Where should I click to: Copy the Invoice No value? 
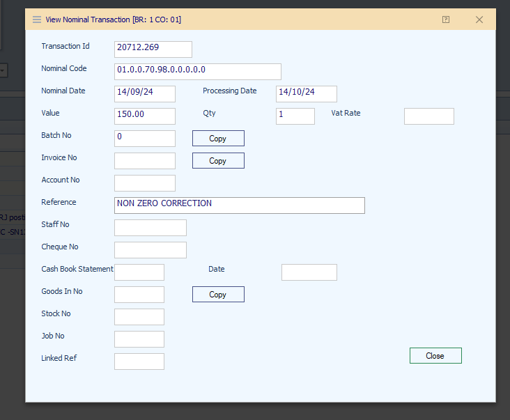[218, 161]
